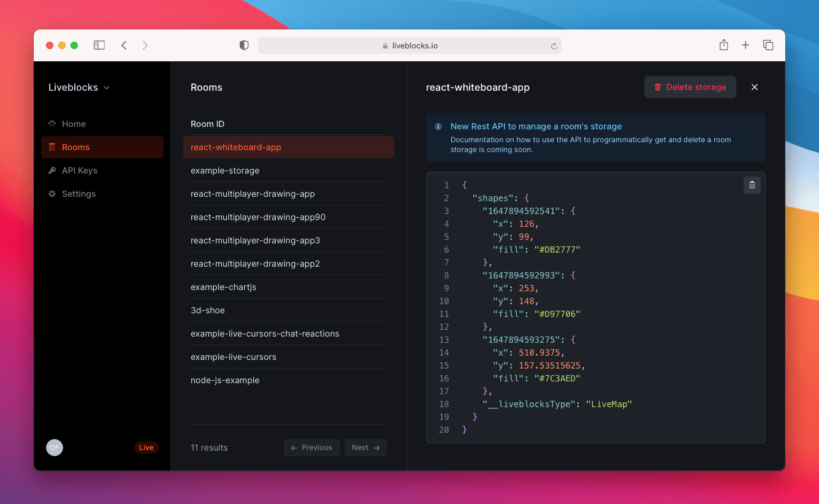Click the privacy shield icon in Safari toolbar
The image size is (819, 504).
243,45
